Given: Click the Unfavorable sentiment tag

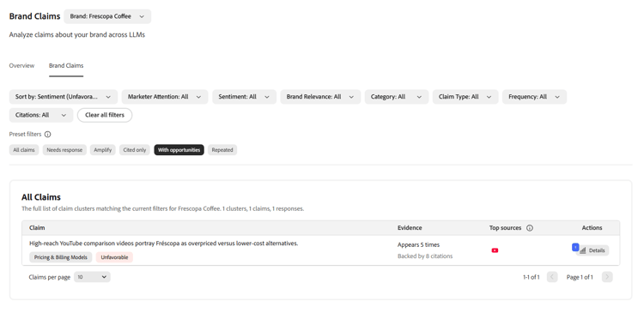Looking at the screenshot, I should click(x=114, y=257).
